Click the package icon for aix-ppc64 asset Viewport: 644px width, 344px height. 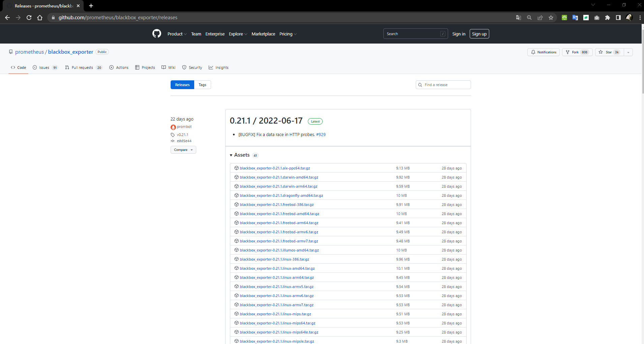pyautogui.click(x=236, y=168)
